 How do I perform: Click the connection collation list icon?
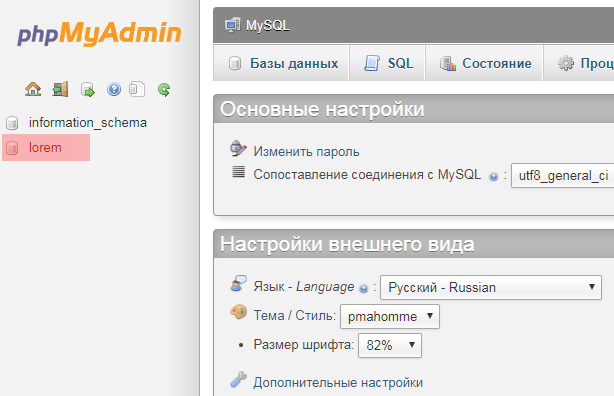(238, 172)
